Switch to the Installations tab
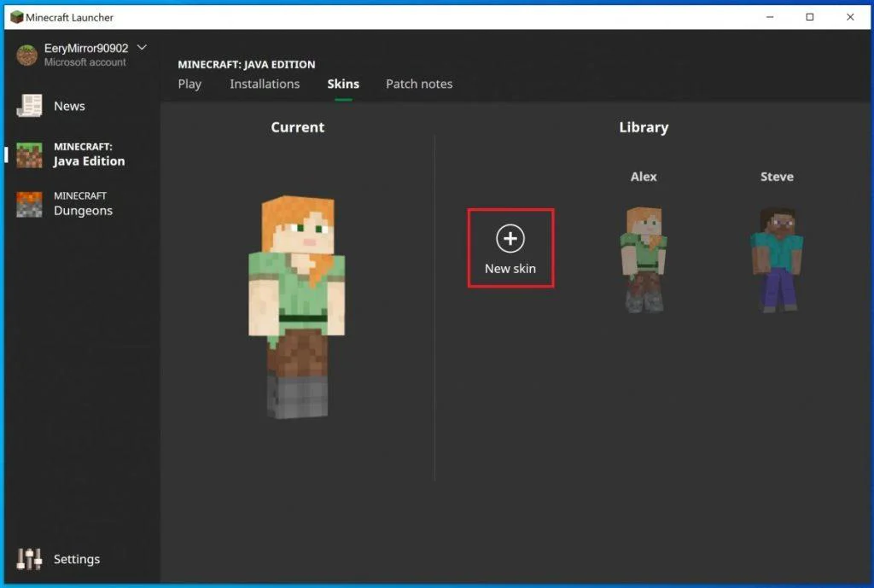The width and height of the screenshot is (874, 588). [265, 84]
